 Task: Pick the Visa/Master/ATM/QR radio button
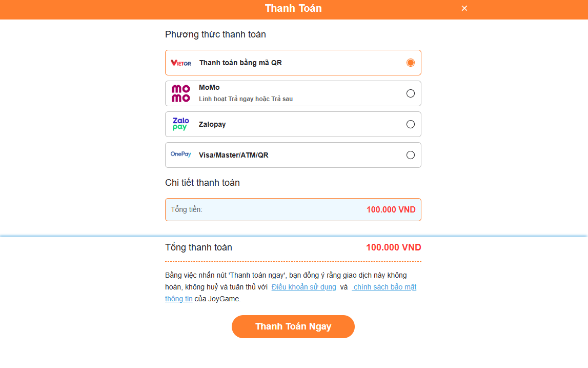pos(411,155)
